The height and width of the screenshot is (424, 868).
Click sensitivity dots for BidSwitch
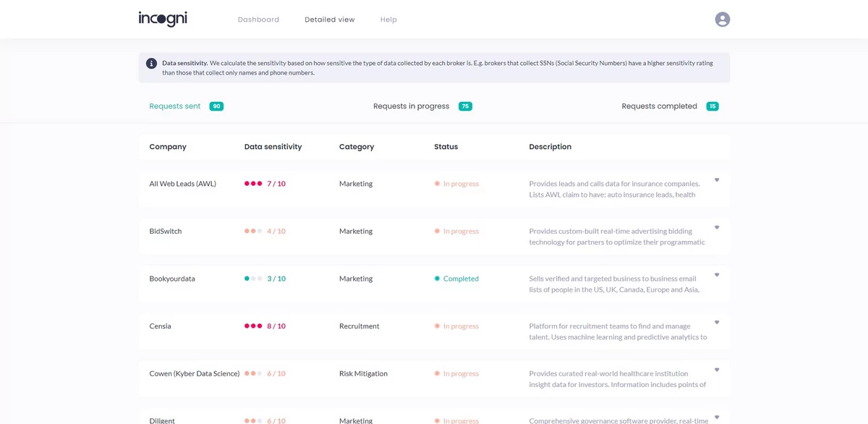(253, 232)
